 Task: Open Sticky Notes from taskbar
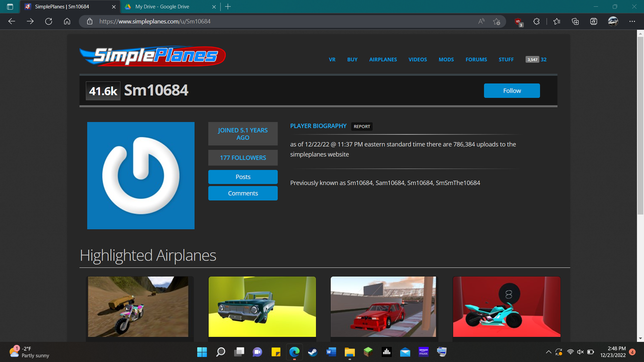click(x=276, y=352)
